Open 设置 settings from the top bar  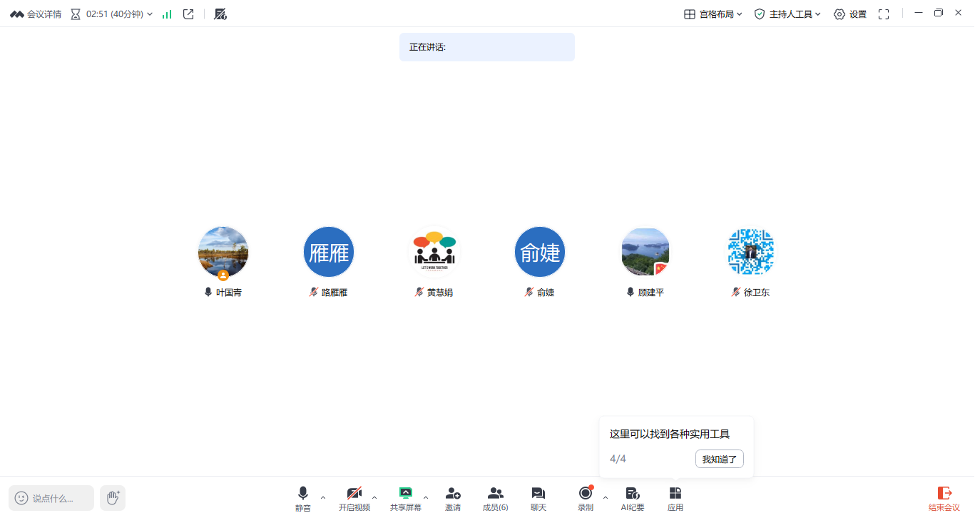click(850, 14)
